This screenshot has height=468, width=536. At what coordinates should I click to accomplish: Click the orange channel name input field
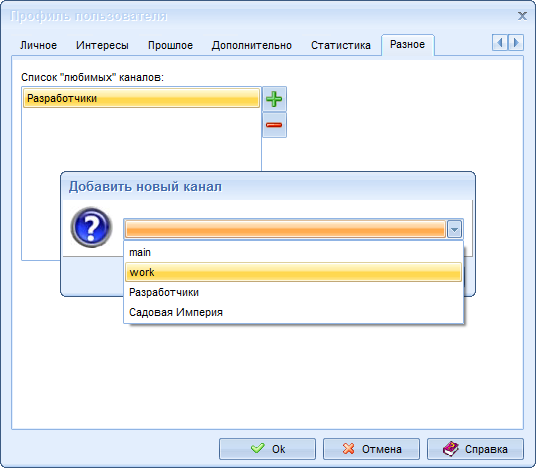(285, 229)
